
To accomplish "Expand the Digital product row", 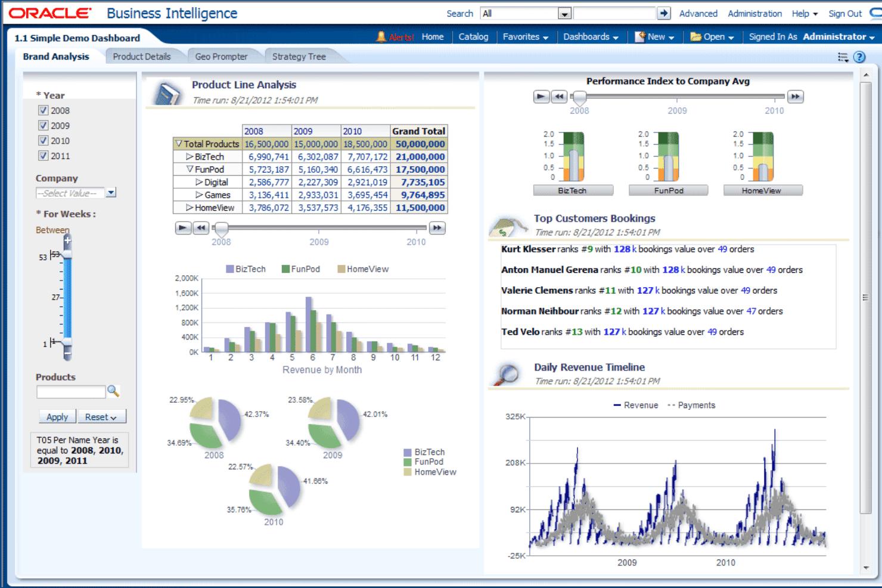I will click(x=199, y=182).
